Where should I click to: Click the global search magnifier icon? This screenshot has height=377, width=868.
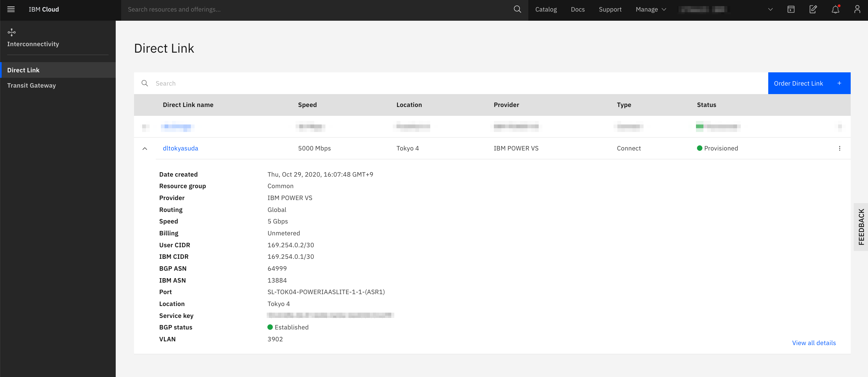(x=517, y=9)
